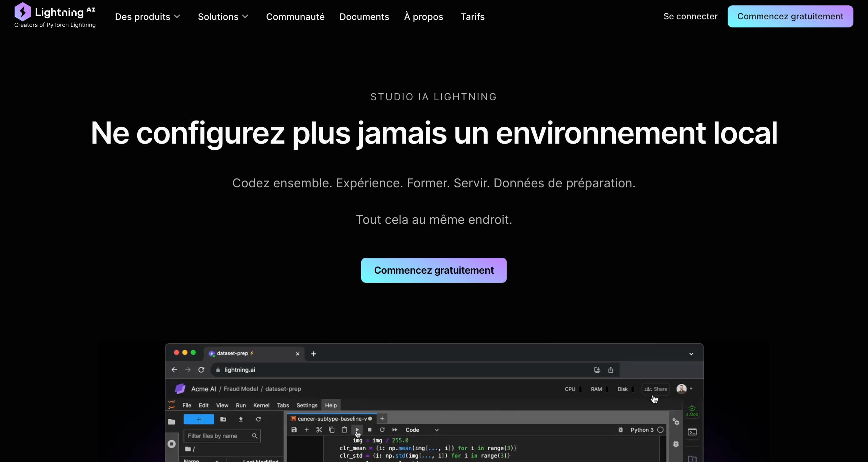
Task: Run the selected cell
Action: pos(357,430)
